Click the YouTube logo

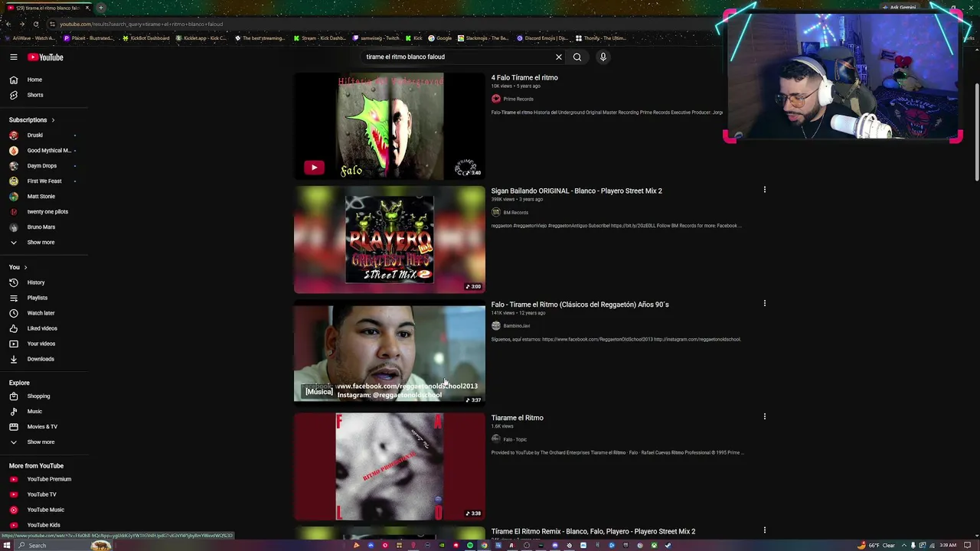(x=45, y=57)
